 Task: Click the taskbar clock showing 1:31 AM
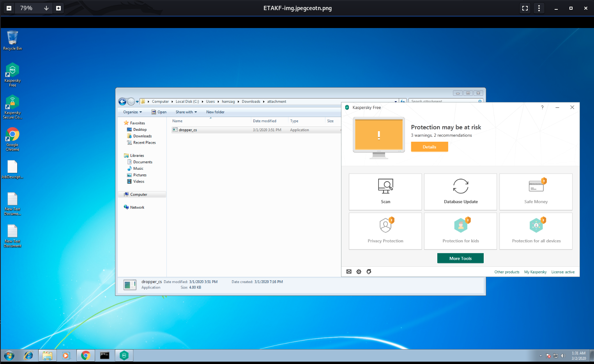pos(578,356)
